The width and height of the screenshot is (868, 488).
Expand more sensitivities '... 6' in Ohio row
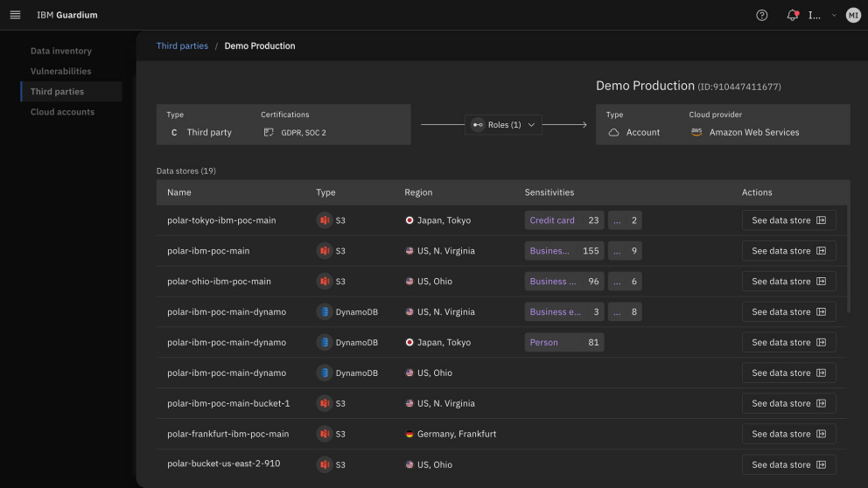coord(625,281)
